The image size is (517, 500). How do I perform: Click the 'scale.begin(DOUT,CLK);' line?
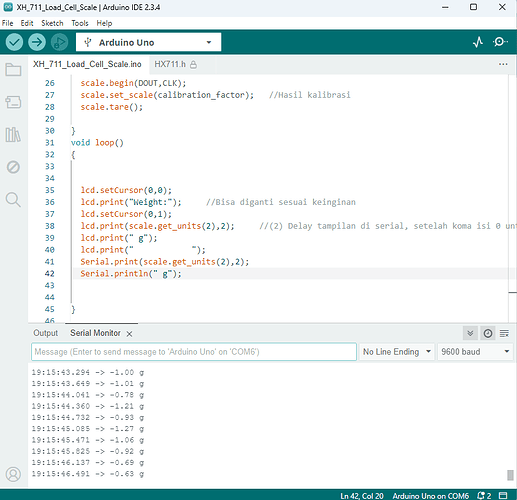pyautogui.click(x=133, y=83)
